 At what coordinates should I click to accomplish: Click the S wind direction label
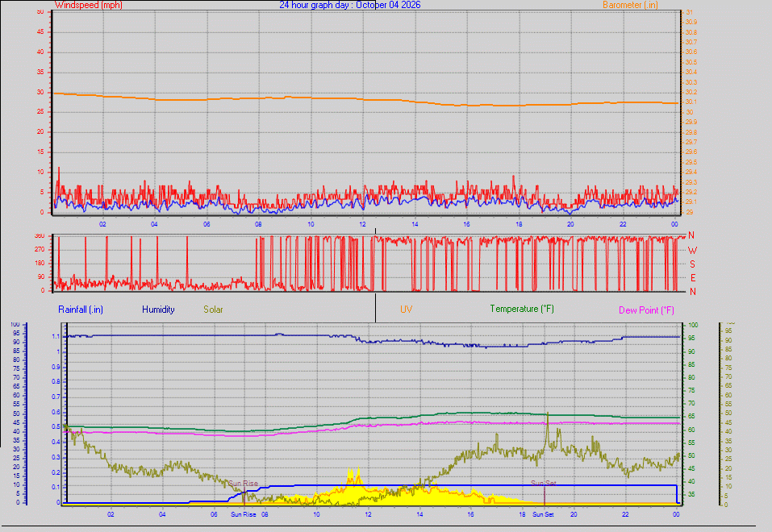coord(692,264)
